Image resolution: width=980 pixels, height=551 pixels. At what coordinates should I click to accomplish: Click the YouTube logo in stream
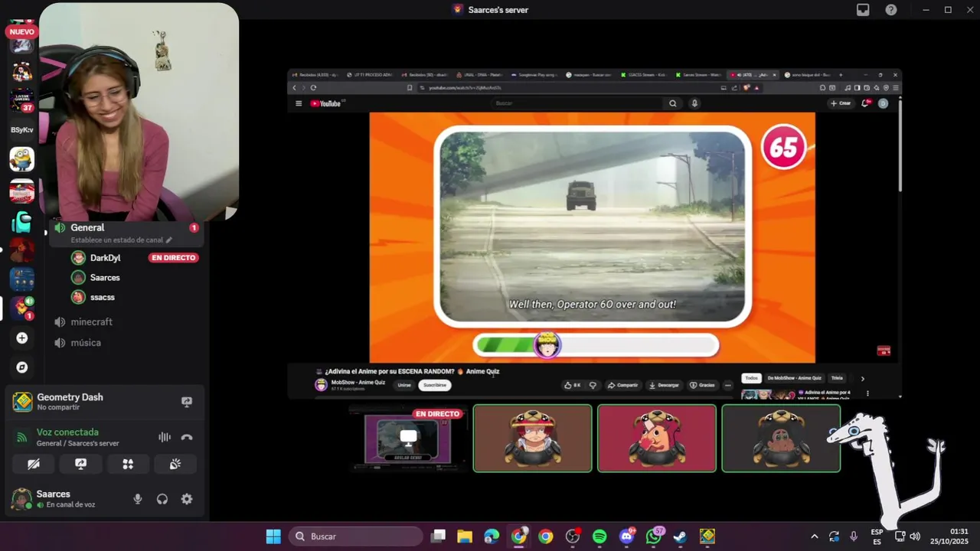325,103
